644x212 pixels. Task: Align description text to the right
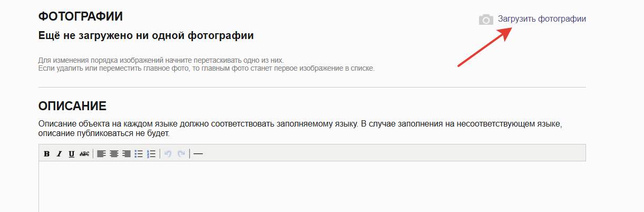[x=126, y=154]
